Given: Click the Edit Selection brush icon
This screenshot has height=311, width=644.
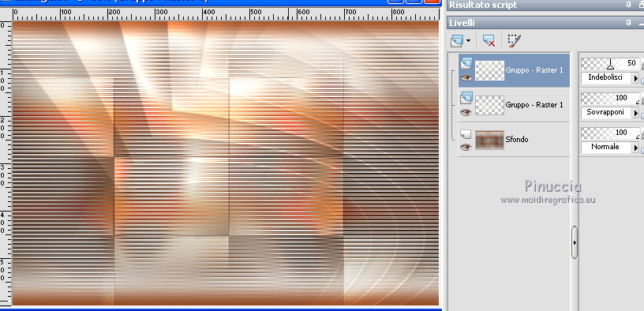Looking at the screenshot, I should (x=514, y=40).
